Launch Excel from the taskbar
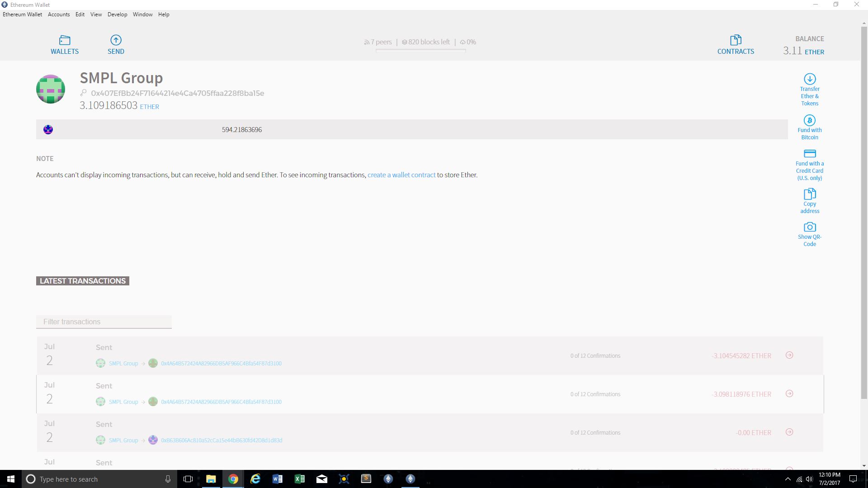 pos(300,479)
